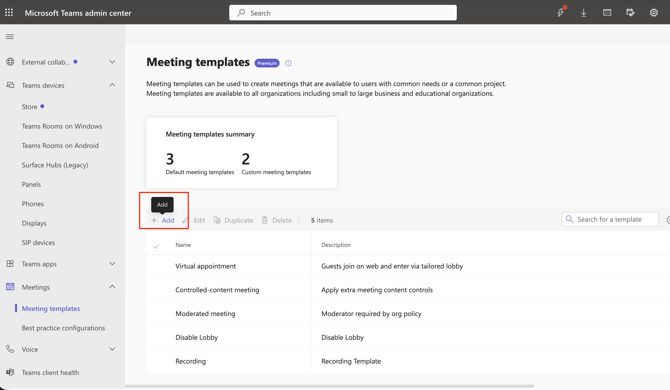The height and width of the screenshot is (390, 670).
Task: Open the window-shaped icon in header
Action: click(x=607, y=13)
